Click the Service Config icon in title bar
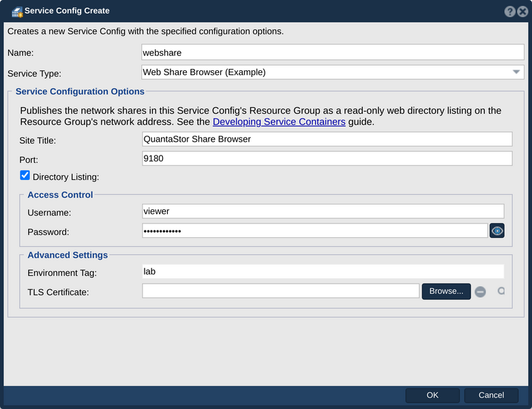 tap(16, 12)
